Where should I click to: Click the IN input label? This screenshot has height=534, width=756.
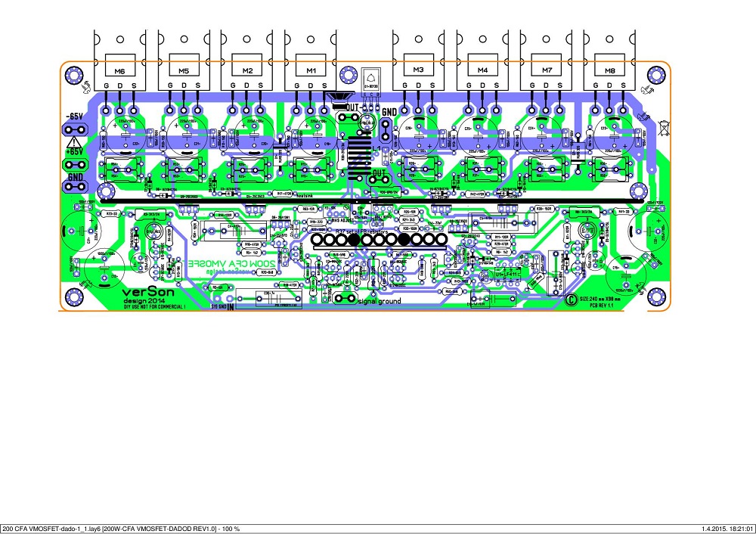coord(231,306)
